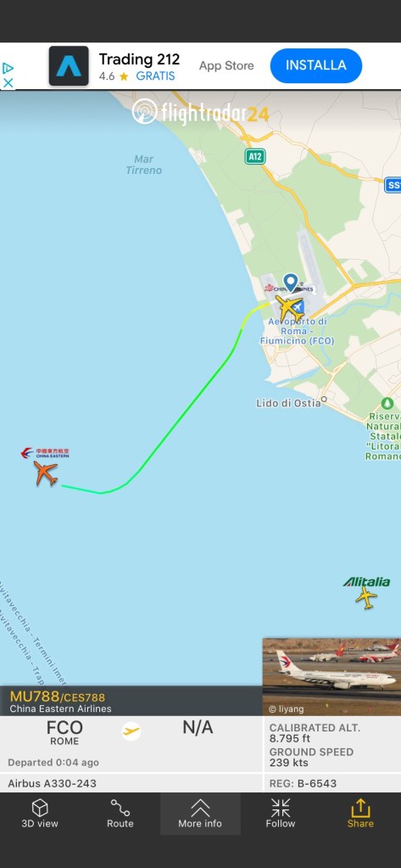Tap the yellow plane at Fiumicino airport
This screenshot has height=868, width=401.
pyautogui.click(x=289, y=308)
